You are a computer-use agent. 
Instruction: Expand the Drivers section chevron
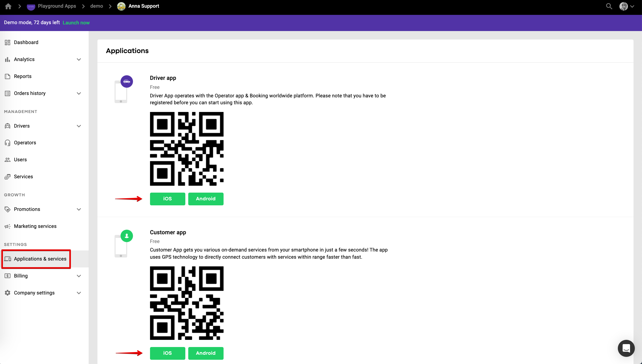tap(79, 126)
